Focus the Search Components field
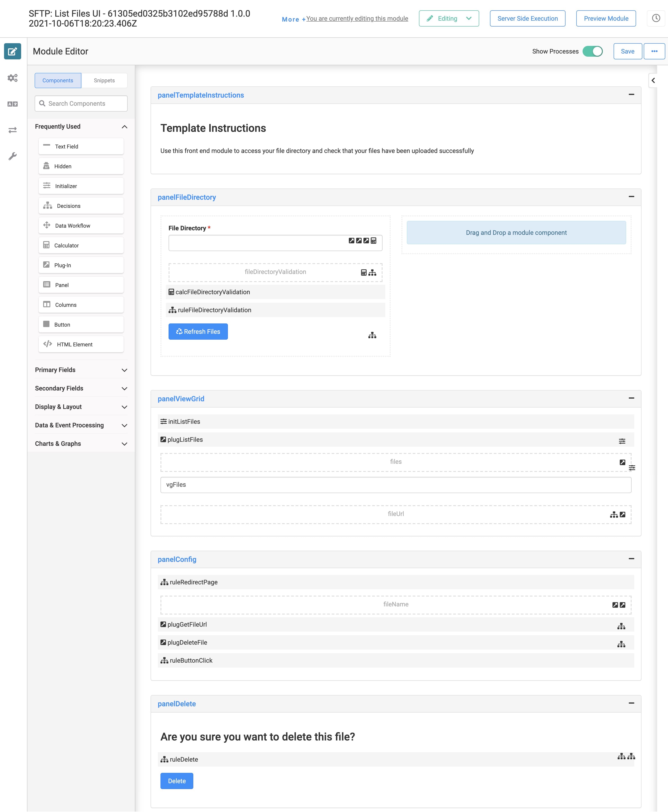Screen dimensions: 668x812 click(81, 103)
